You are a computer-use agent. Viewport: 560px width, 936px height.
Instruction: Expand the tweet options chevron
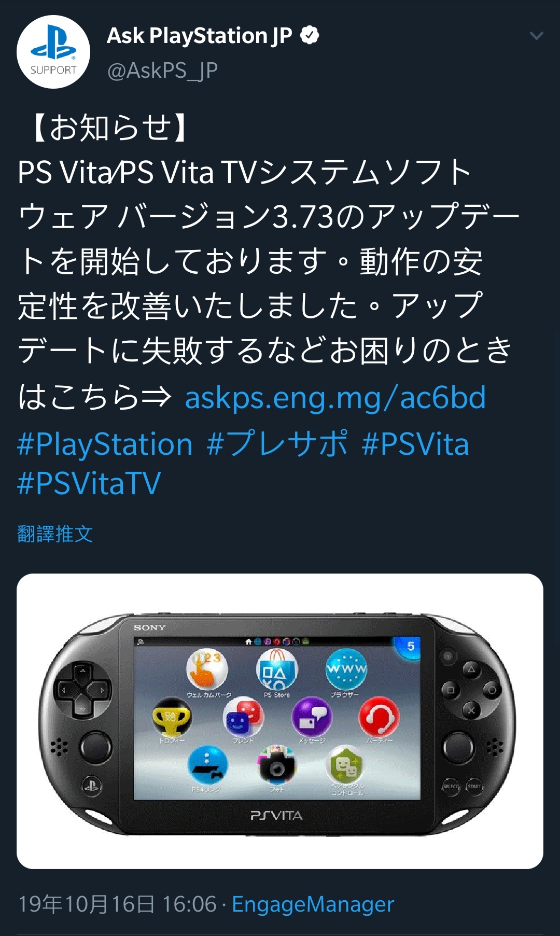pos(536,36)
